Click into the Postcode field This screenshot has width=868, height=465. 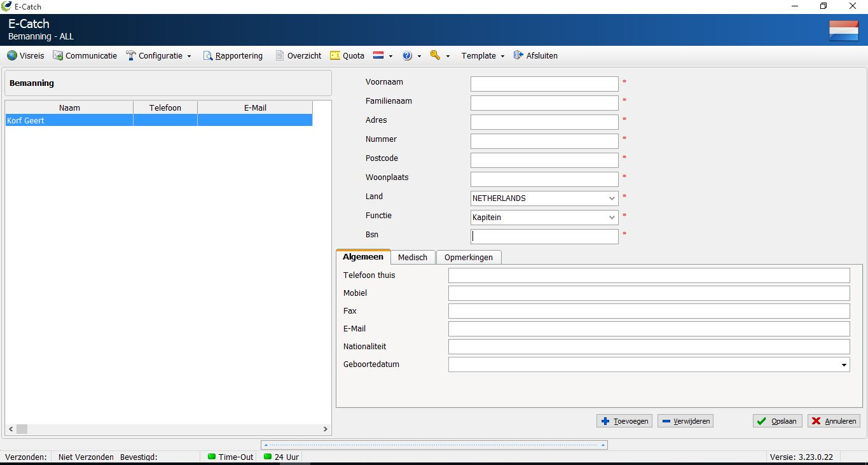click(544, 160)
